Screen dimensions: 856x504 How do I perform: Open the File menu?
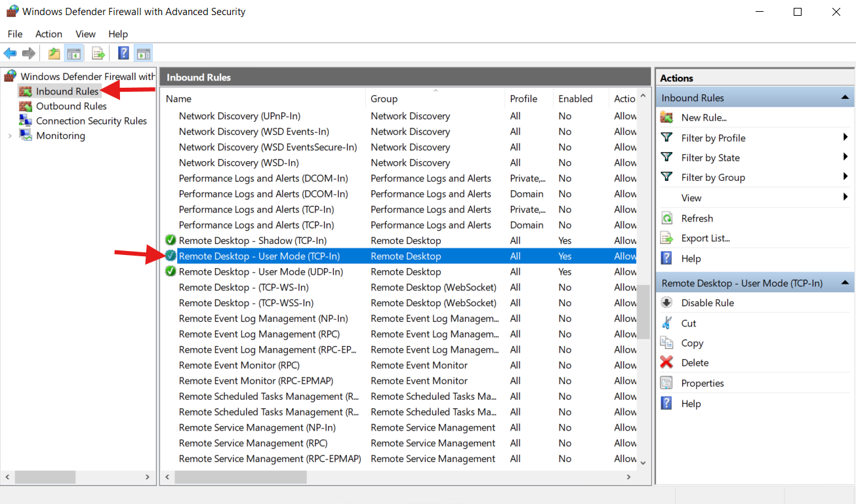click(x=14, y=33)
